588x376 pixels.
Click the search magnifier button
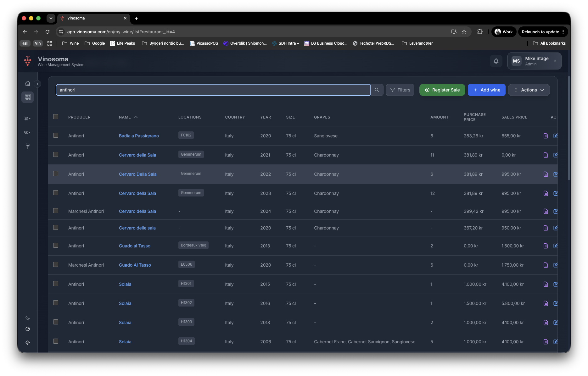click(x=377, y=90)
